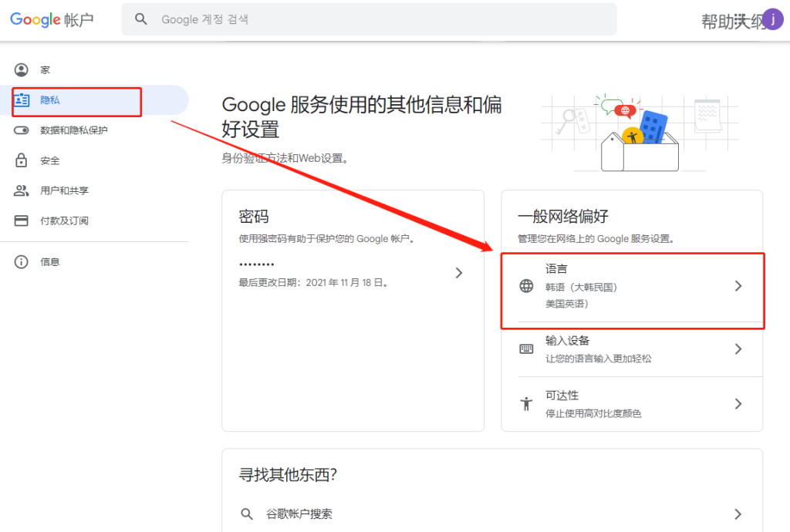Click the keyboard icon beside 输入设备
Image resolution: width=790 pixels, height=532 pixels.
(x=526, y=348)
